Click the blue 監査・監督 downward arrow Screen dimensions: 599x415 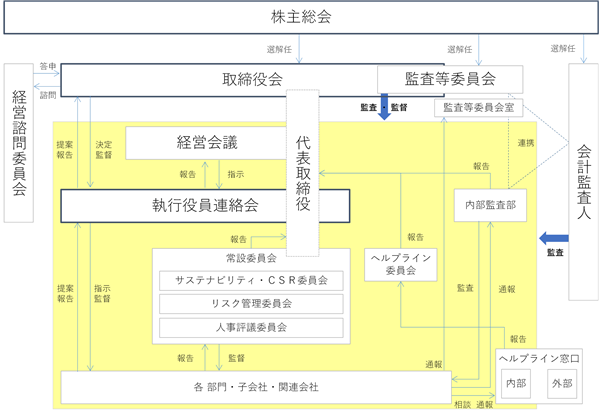(384, 107)
